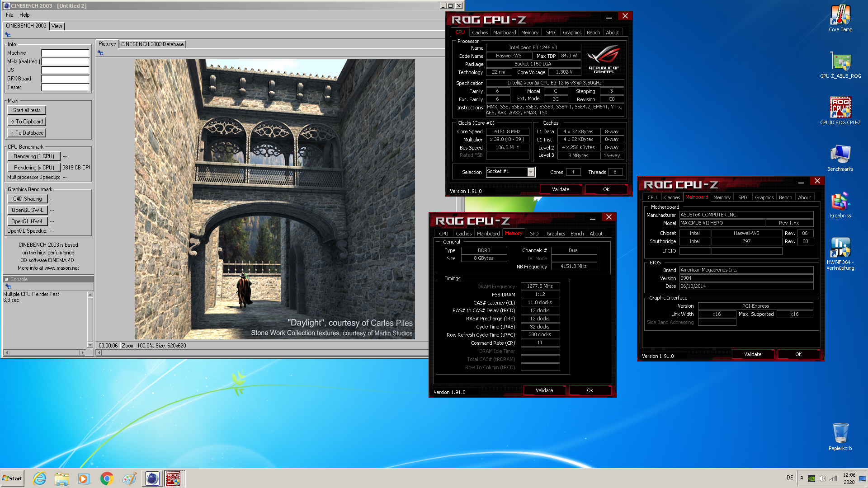Open Windows Explorer from taskbar
868x488 pixels.
pos(62,479)
